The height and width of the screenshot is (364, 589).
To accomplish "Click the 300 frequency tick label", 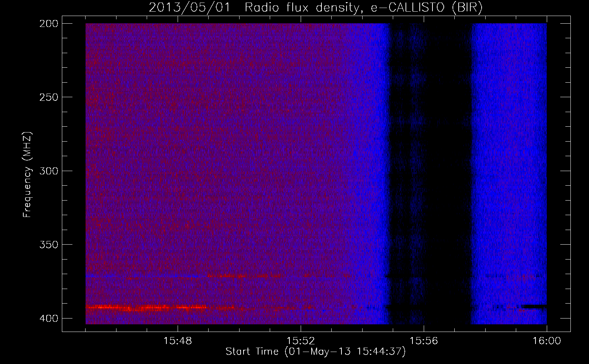I will [x=48, y=171].
